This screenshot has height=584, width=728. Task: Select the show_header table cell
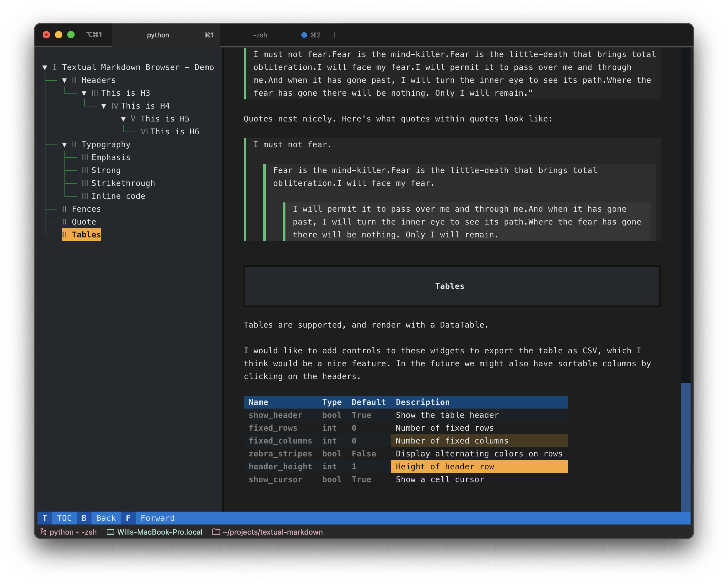[281, 415]
